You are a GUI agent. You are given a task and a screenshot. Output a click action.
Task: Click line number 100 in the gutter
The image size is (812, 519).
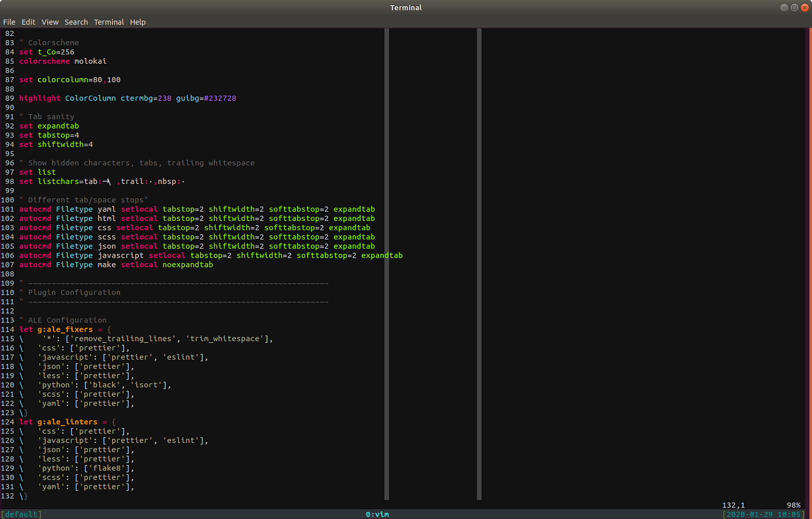click(x=9, y=199)
